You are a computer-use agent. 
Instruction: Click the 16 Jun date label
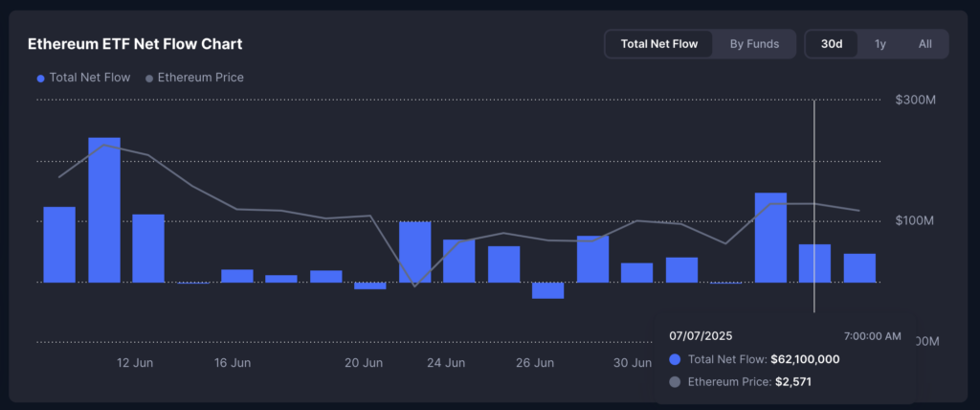coord(233,363)
